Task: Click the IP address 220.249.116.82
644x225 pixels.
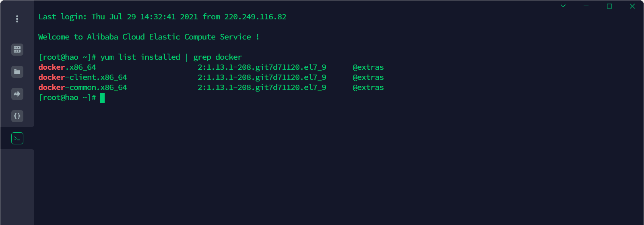Action: [x=255, y=17]
